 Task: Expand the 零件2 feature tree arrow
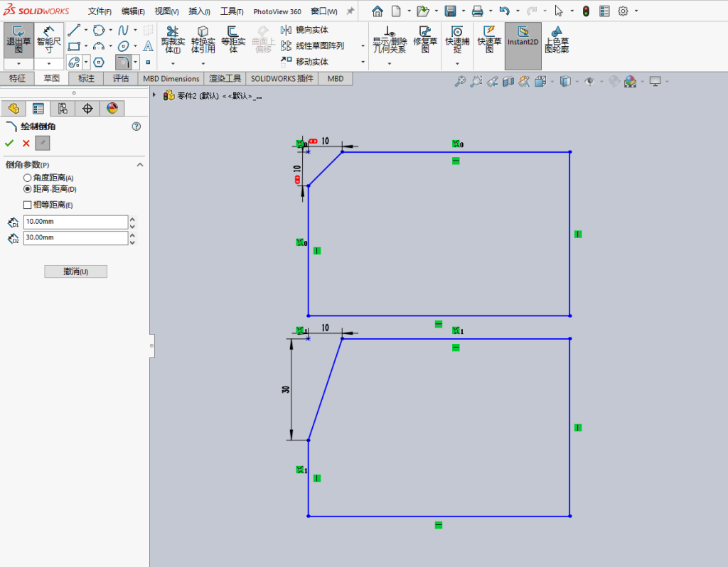point(154,94)
